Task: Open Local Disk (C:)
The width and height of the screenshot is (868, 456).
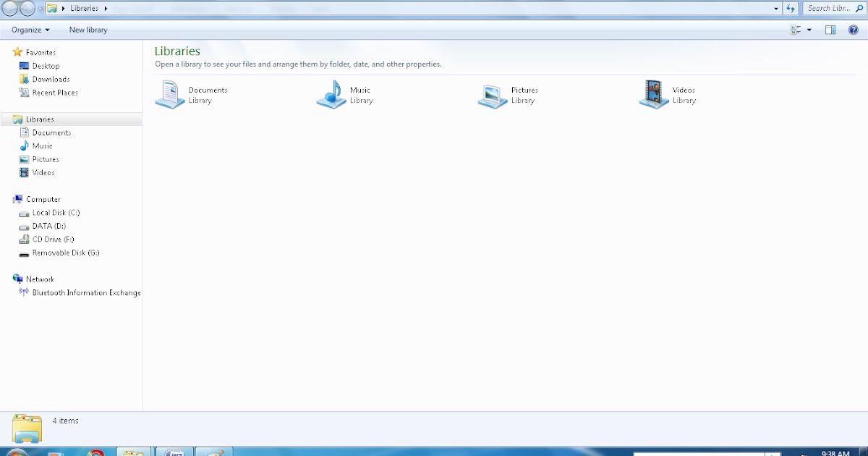Action: point(56,213)
